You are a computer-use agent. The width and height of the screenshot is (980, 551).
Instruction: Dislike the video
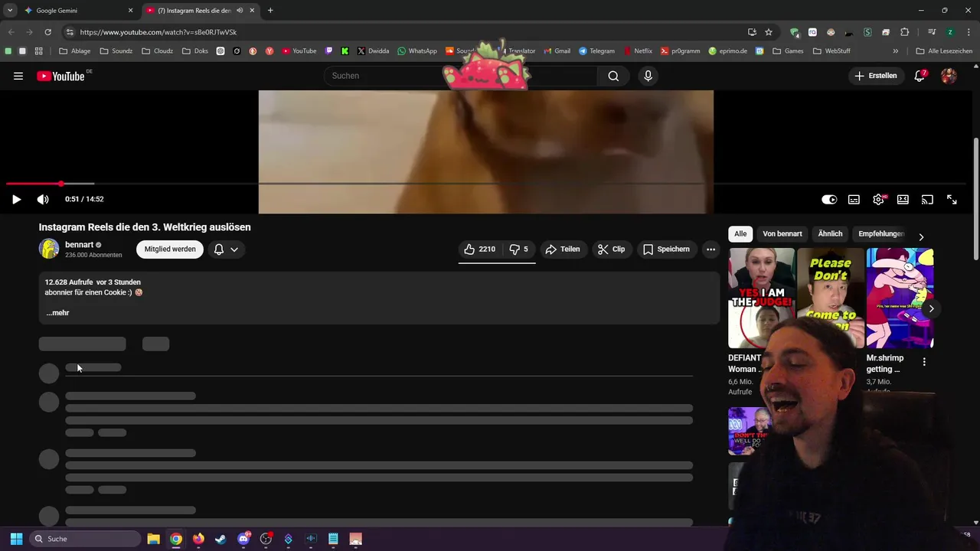pyautogui.click(x=518, y=249)
